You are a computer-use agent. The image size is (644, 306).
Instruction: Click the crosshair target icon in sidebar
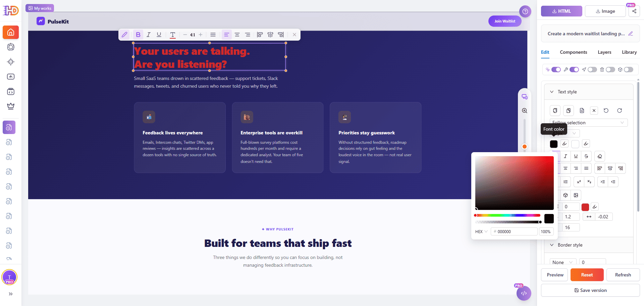click(x=11, y=62)
